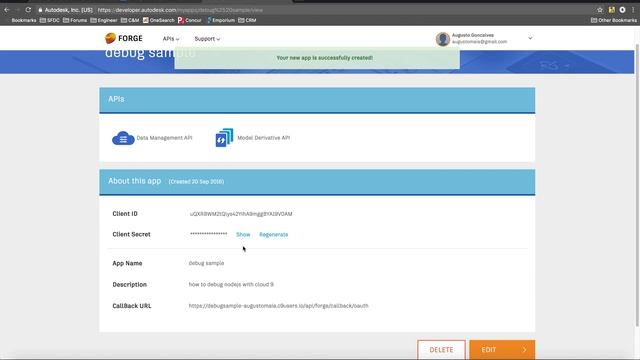Show the client secret
Image resolution: width=640 pixels, height=360 pixels.
click(x=243, y=234)
